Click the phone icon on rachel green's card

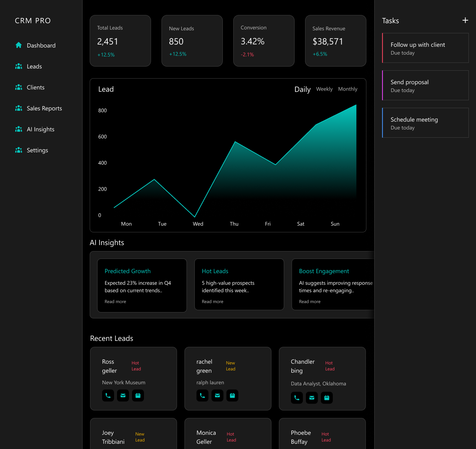[202, 395]
